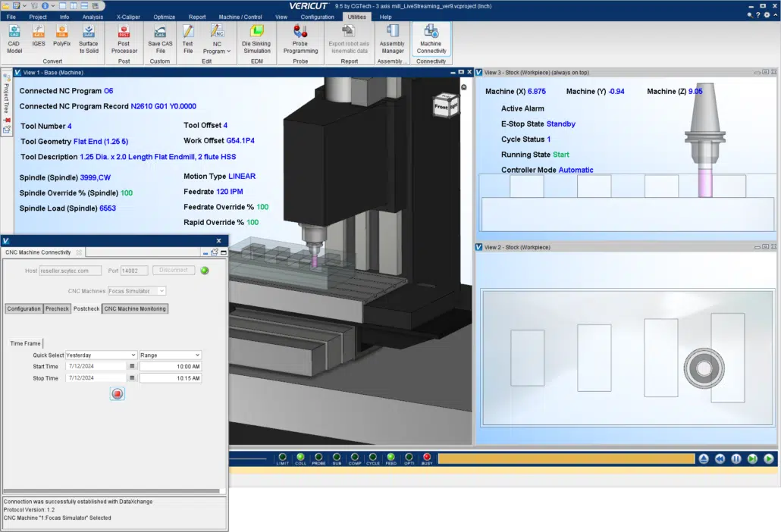781x532 pixels.
Task: Click the Start Time date field
Action: point(96,366)
